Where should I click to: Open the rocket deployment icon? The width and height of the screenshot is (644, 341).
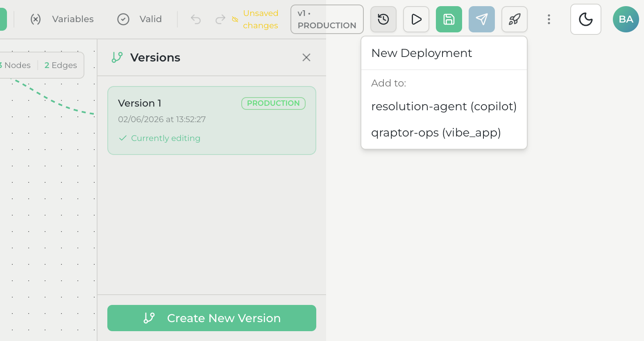515,19
